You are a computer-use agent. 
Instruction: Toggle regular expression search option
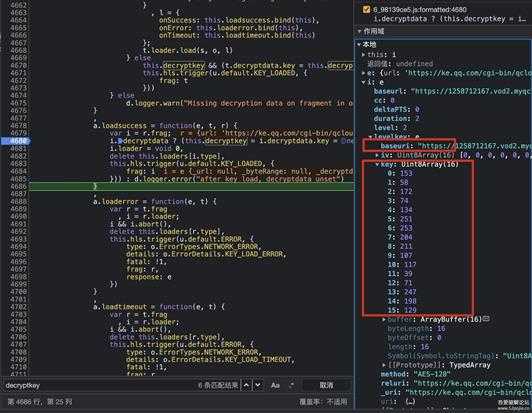tap(292, 385)
